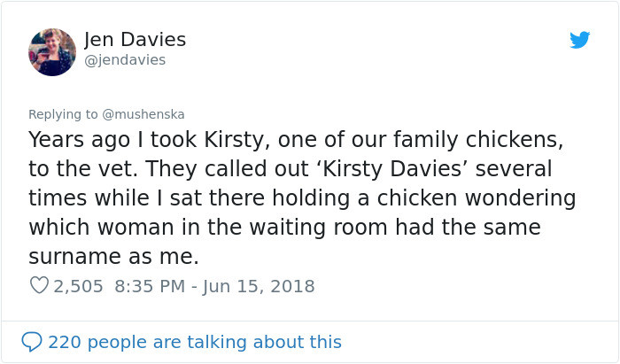
Task: Open the @jendavies handle link
Action: click(124, 60)
